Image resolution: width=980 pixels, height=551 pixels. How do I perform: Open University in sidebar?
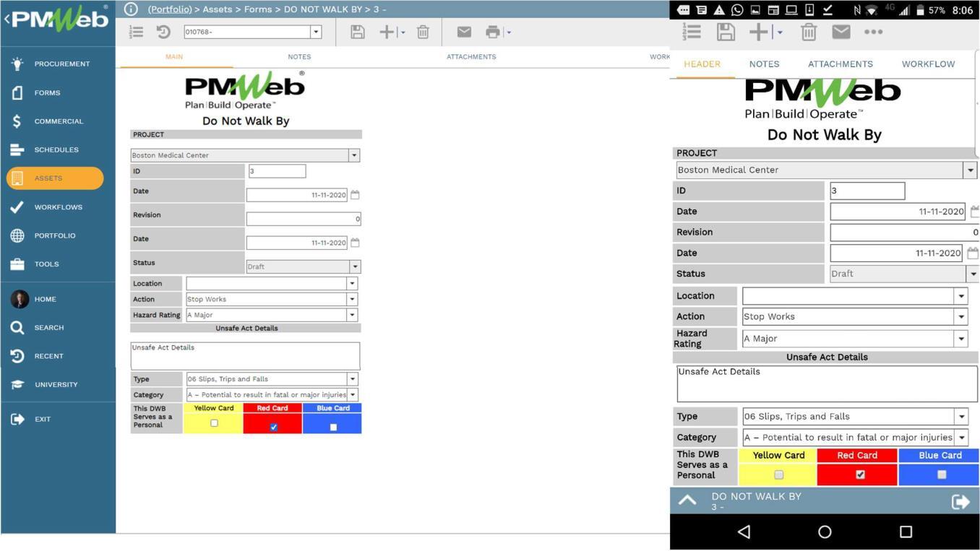45,384
